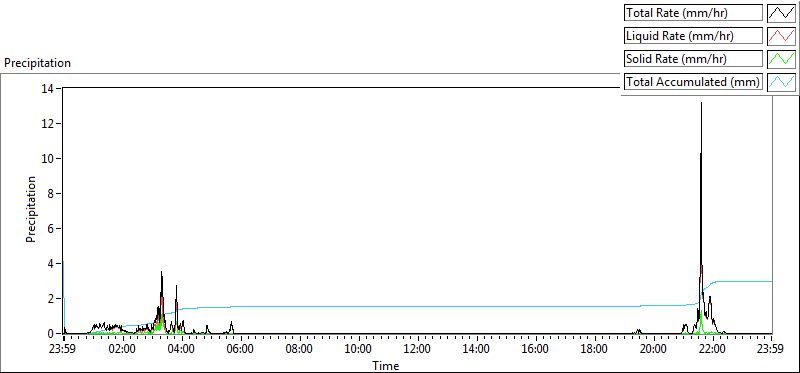Click the 23:59 end label on axis

(x=771, y=350)
